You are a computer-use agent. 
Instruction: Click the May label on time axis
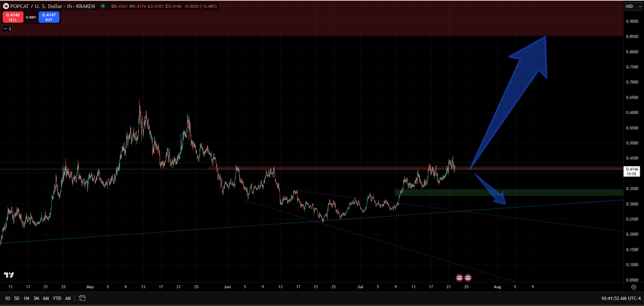(x=90, y=287)
